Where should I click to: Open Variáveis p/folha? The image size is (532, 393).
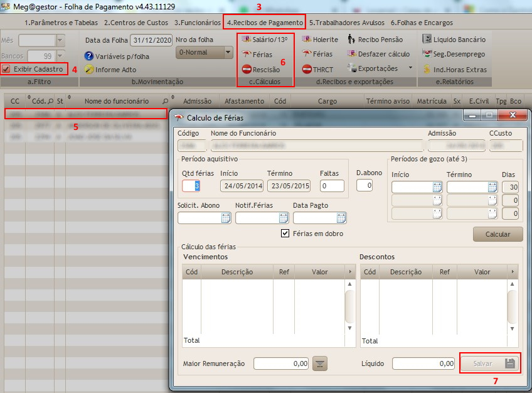pyautogui.click(x=119, y=55)
